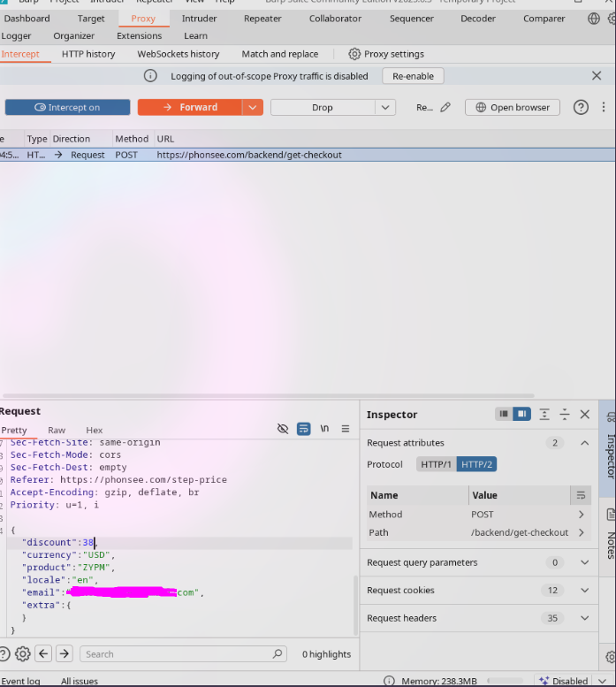Click the info icon beside logging notice
The image size is (616, 687).
(150, 76)
